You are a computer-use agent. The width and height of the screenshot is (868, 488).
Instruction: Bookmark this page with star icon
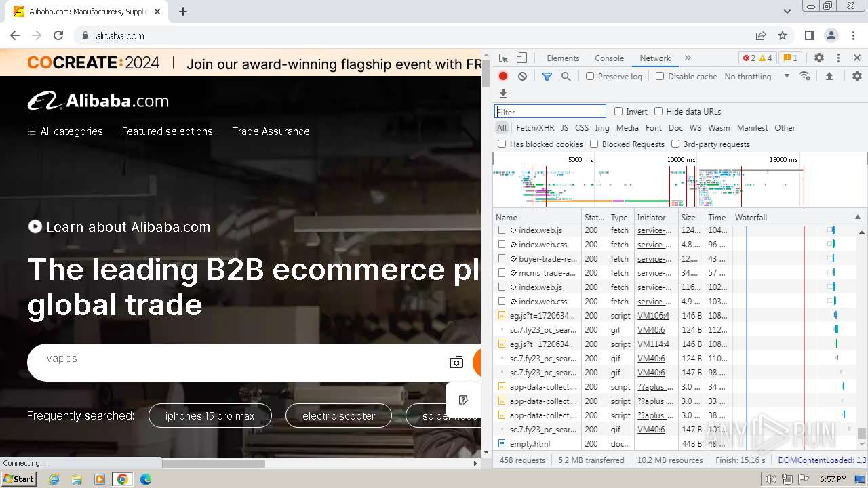click(783, 36)
